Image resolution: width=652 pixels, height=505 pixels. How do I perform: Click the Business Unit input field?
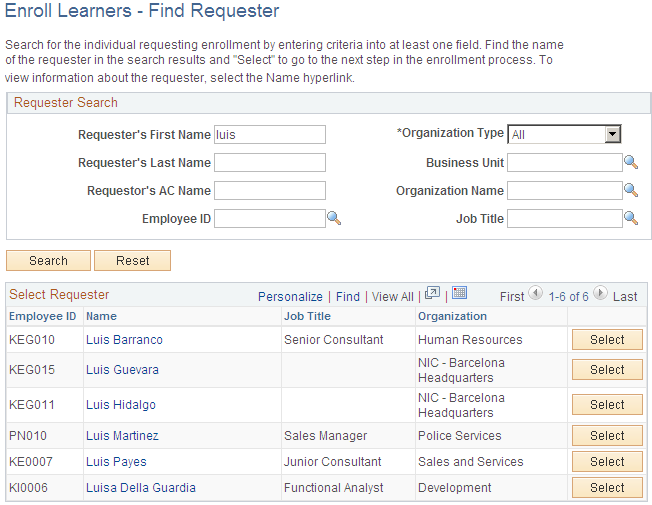(x=565, y=163)
